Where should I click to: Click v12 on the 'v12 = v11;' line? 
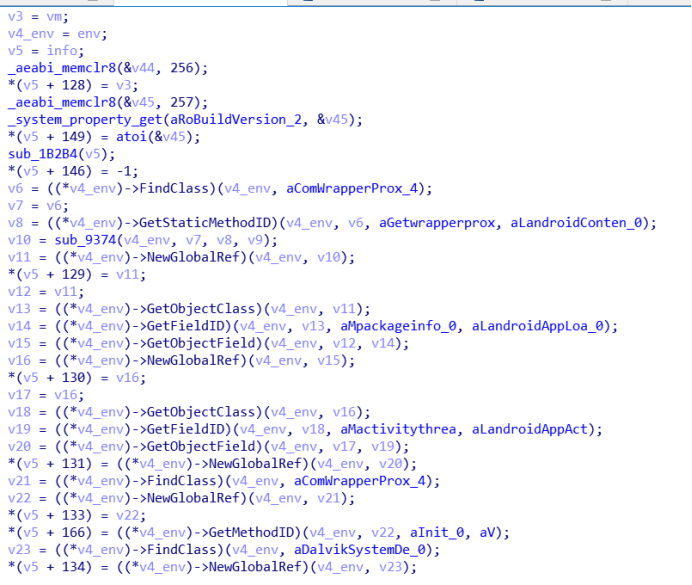(x=19, y=292)
